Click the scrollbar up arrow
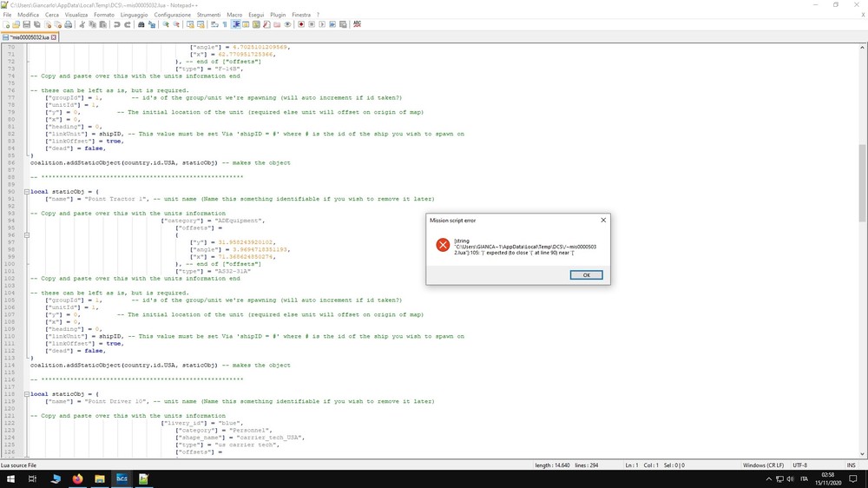This screenshot has width=868, height=488. [x=863, y=48]
